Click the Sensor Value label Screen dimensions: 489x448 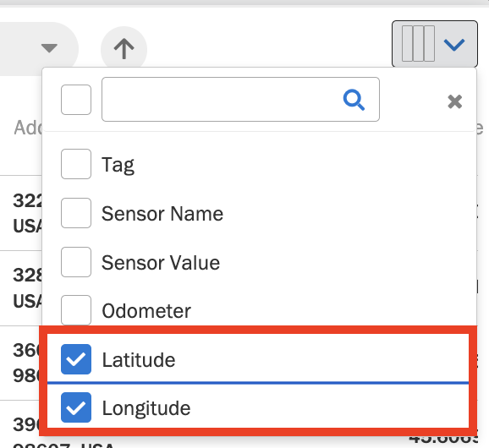(161, 263)
